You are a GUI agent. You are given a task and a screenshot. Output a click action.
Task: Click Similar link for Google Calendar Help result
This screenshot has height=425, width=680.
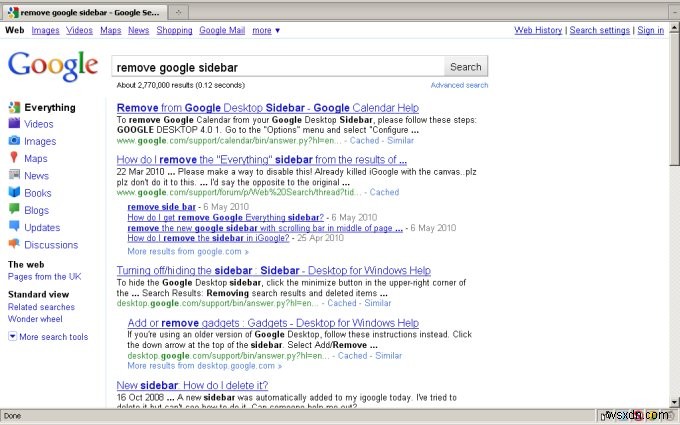coord(400,141)
